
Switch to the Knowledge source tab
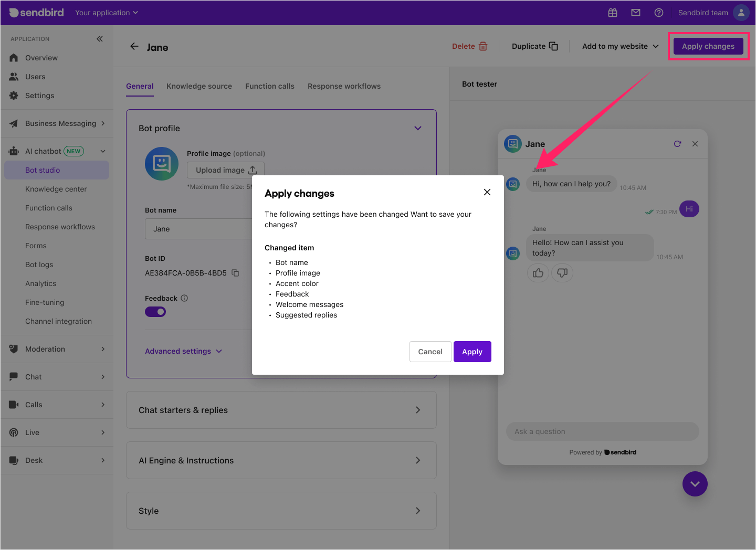(x=199, y=86)
